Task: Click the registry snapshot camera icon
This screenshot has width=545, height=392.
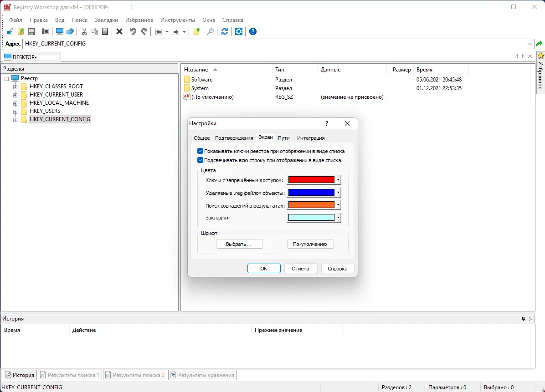Action: [45, 31]
